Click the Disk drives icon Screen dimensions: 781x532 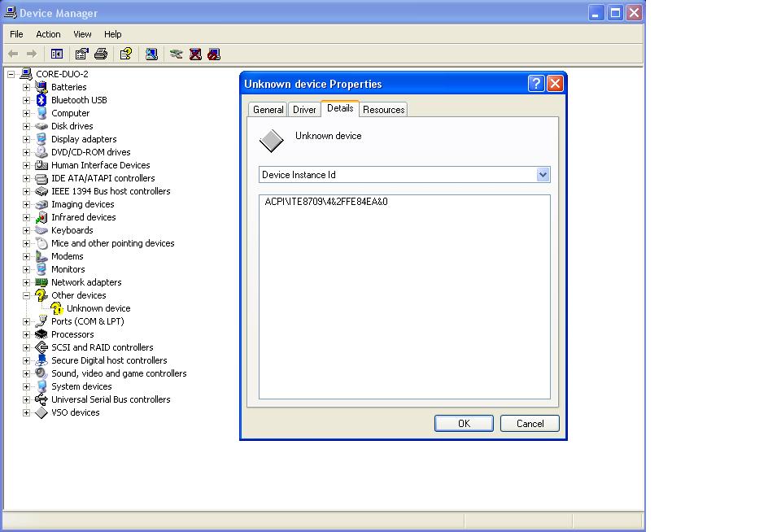[x=41, y=126]
